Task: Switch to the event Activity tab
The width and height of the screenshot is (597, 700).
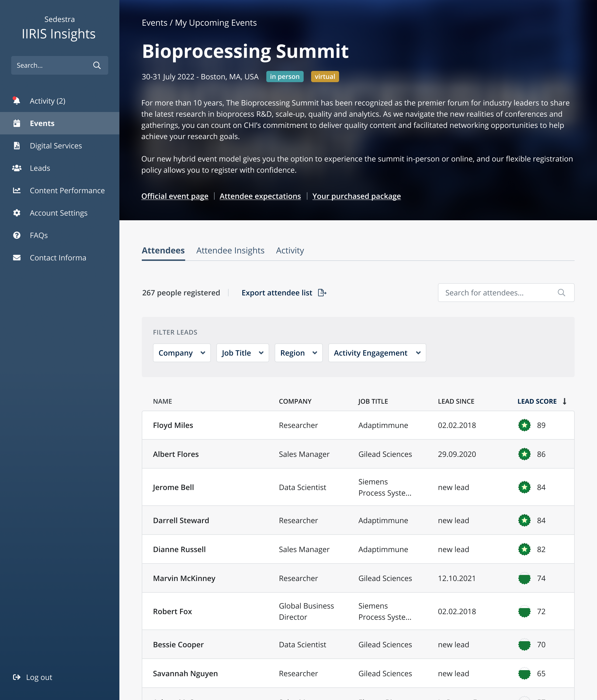Action: (x=290, y=250)
